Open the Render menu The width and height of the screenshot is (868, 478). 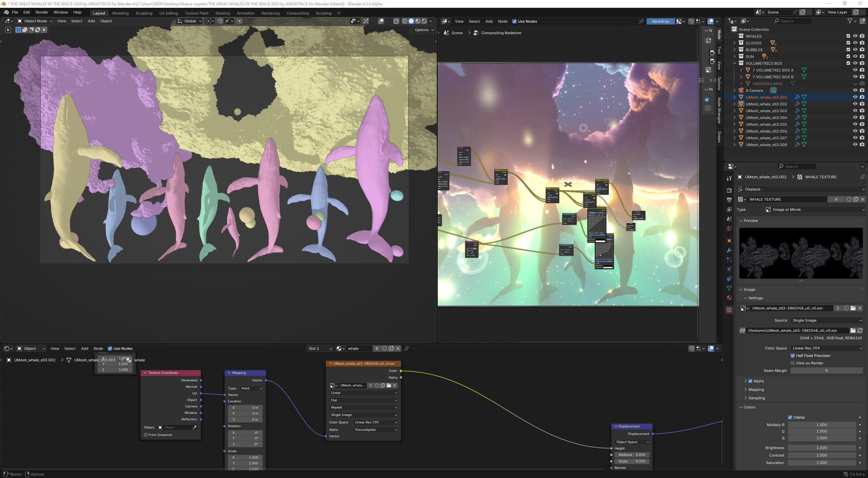pos(42,12)
